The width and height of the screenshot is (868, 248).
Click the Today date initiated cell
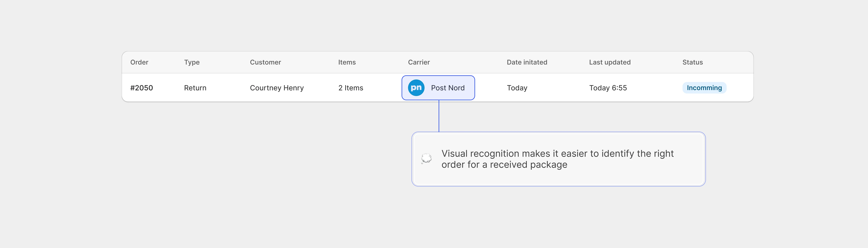(517, 88)
